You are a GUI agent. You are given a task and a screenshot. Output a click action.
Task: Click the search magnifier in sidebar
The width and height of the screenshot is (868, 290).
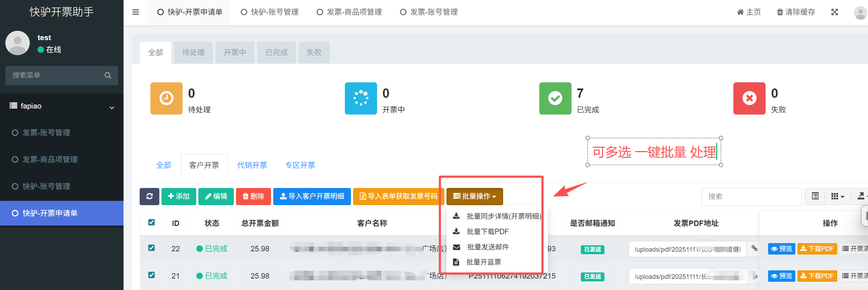[108, 76]
